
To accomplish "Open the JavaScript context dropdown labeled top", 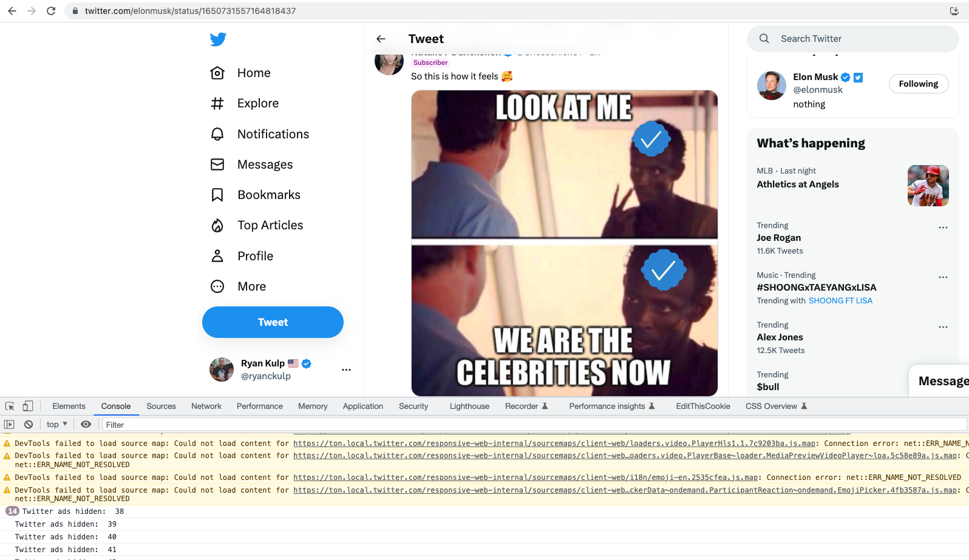I will point(55,424).
